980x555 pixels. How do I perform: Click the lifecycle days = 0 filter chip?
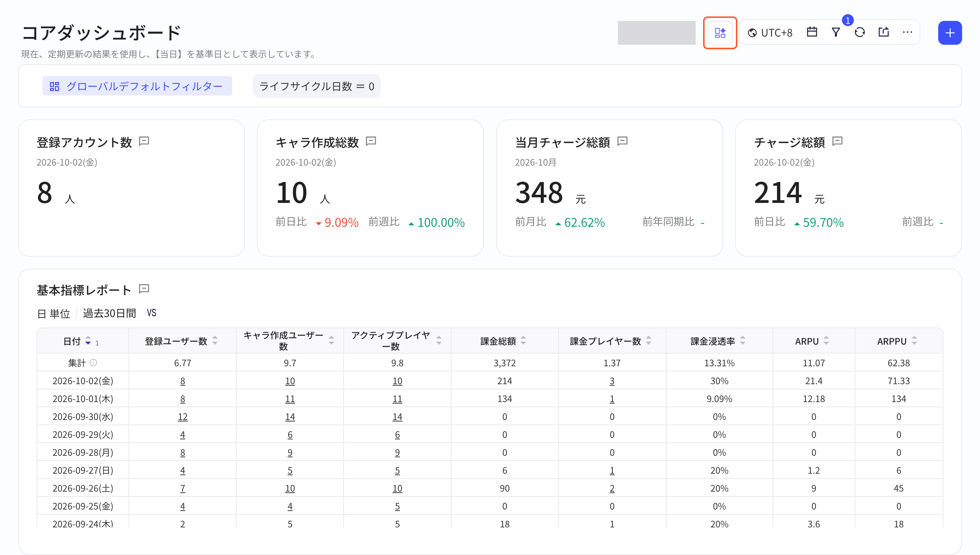[316, 86]
